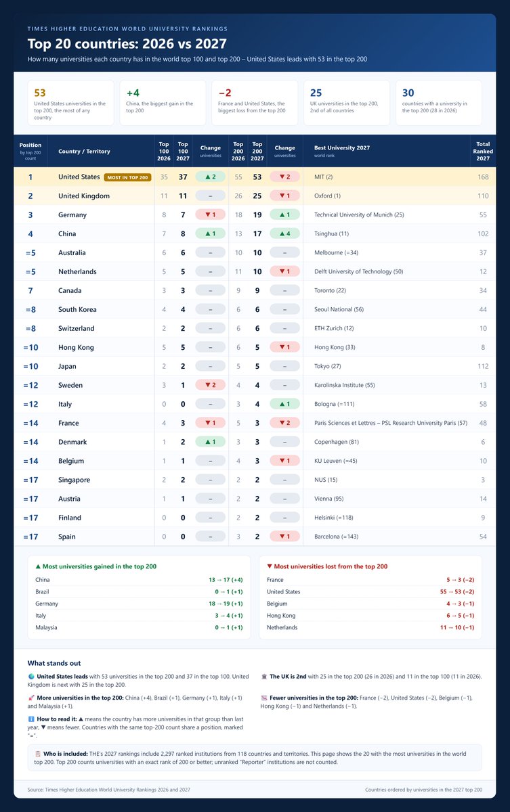This screenshot has width=510, height=812.
Task: Click Sweden top 100 change pill ▼2
Action: [211, 385]
